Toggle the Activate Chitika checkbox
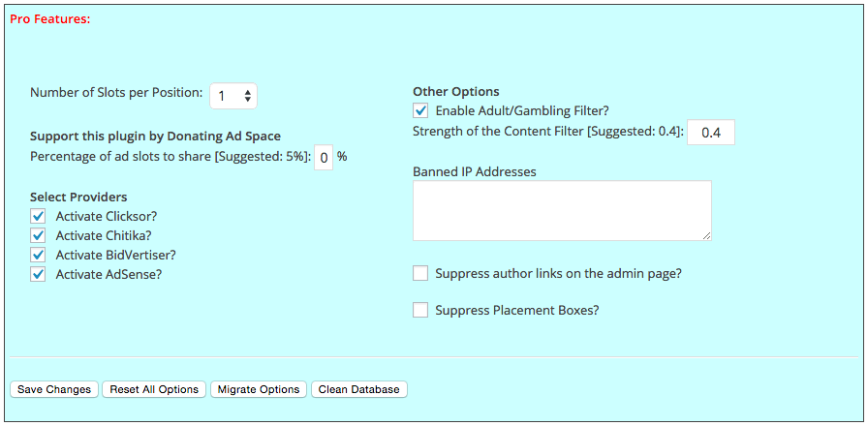868x426 pixels. click(38, 235)
